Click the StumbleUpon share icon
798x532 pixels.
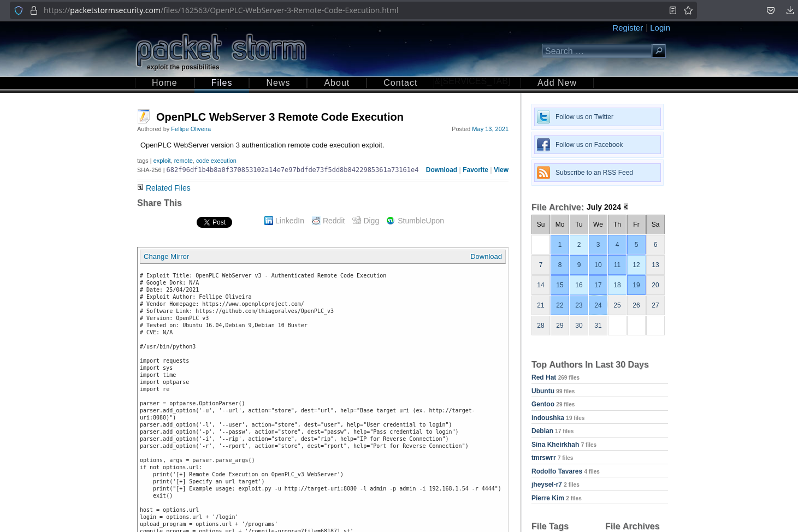(x=391, y=221)
